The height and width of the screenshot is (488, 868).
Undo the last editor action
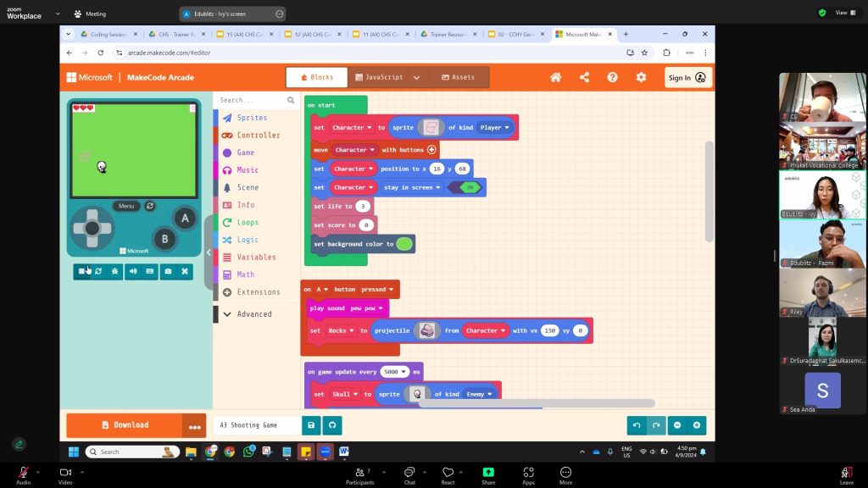[637, 425]
